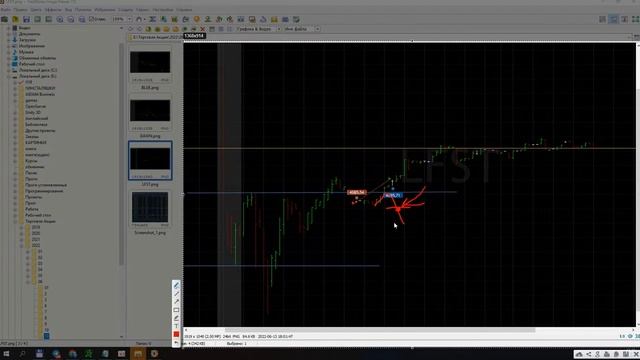Select the highlighter marker tool
The image size is (640, 360).
[x=176, y=318]
